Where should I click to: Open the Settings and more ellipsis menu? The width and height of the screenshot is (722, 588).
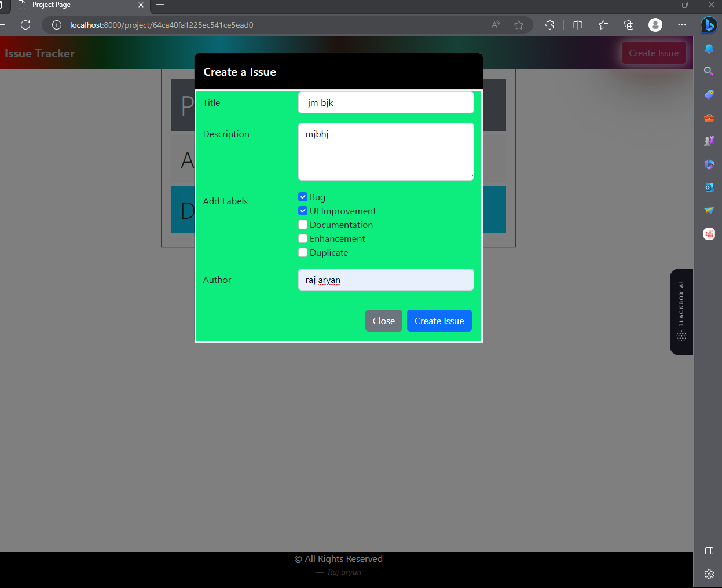(x=681, y=25)
